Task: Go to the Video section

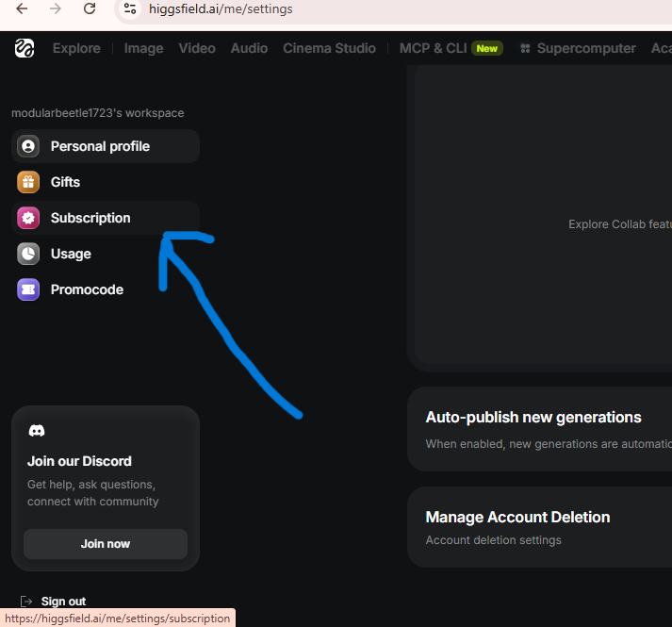Action: tap(197, 48)
